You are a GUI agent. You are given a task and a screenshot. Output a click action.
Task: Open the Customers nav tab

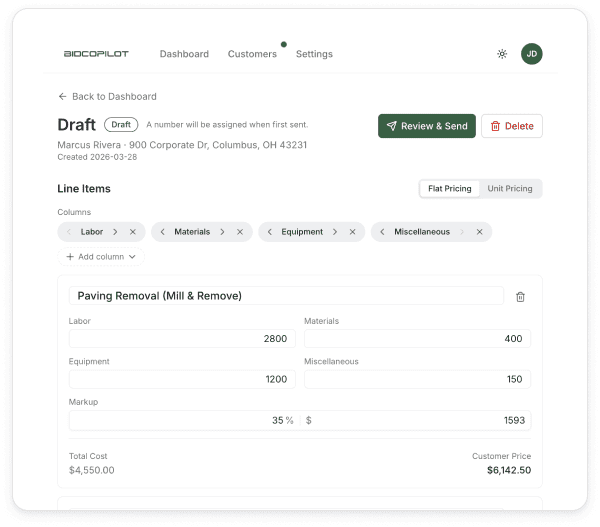pos(252,54)
